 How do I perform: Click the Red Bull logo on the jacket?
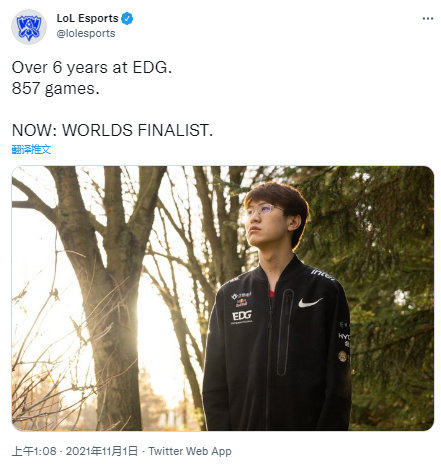click(242, 303)
